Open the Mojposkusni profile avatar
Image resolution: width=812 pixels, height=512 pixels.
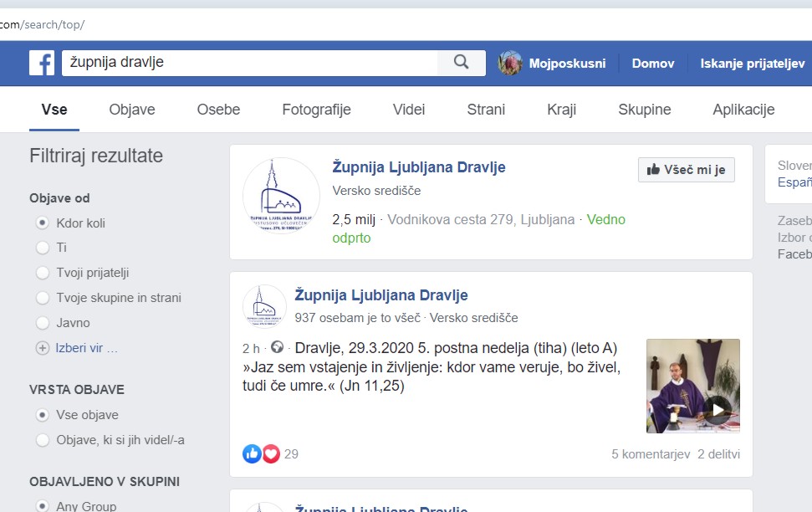tap(510, 64)
